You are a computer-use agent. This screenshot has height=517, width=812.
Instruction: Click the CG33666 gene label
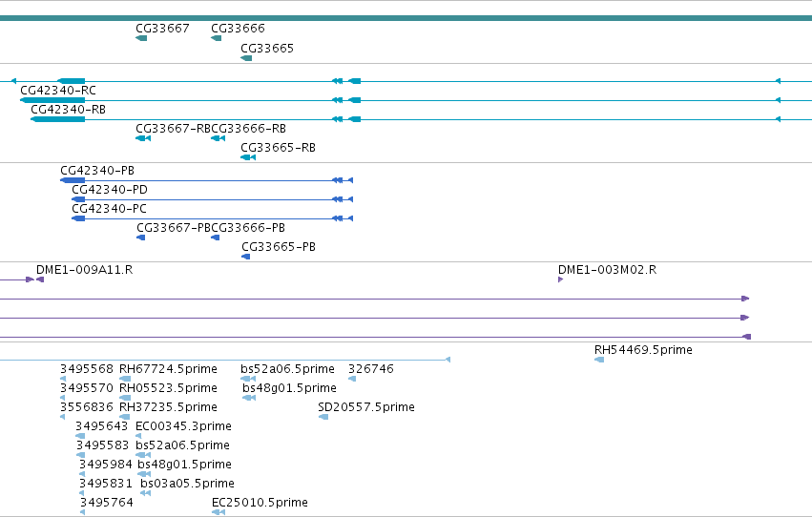[238, 28]
